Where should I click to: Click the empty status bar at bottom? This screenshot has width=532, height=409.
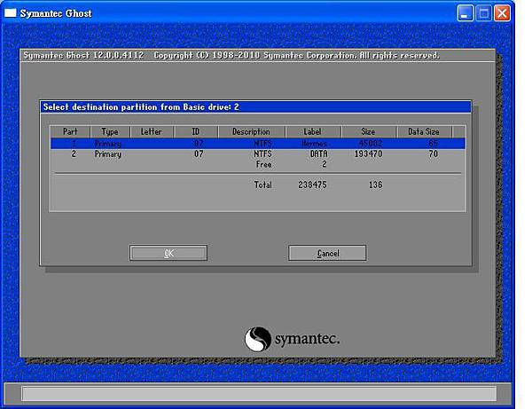(259, 393)
